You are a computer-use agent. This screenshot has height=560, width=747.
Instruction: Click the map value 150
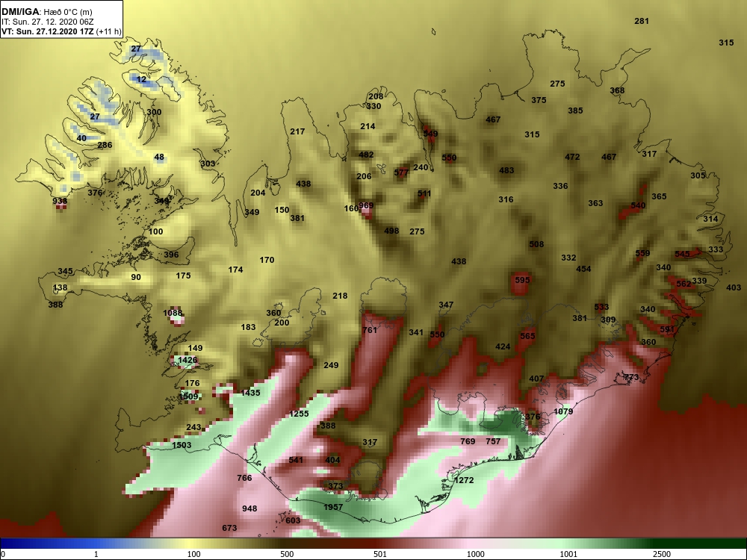[282, 210]
